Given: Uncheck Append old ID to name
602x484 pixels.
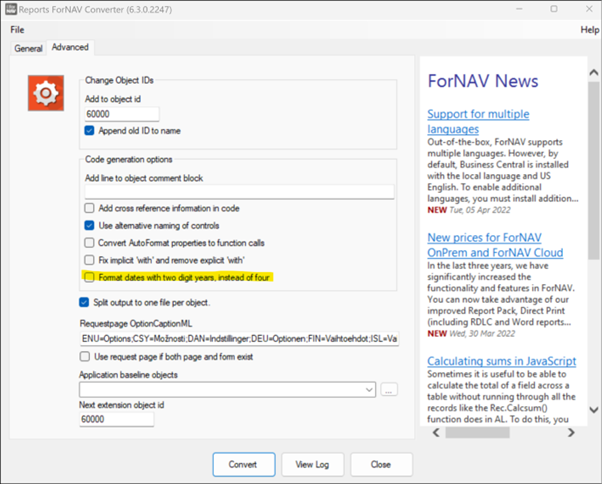Looking at the screenshot, I should [x=89, y=130].
